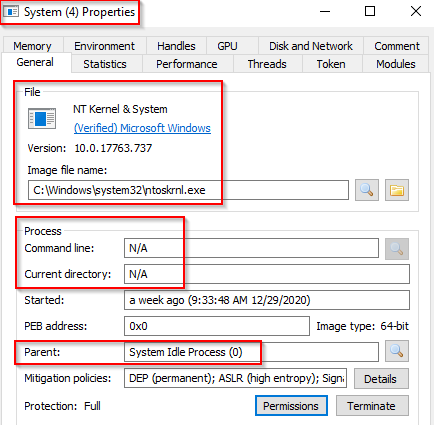The width and height of the screenshot is (434, 425).
Task: Click the Image file name field
Action: point(188,190)
